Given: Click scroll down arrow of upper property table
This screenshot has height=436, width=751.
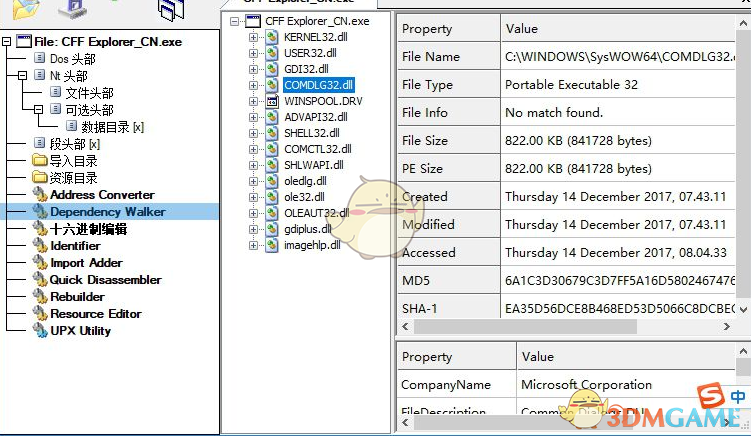Looking at the screenshot, I should tap(743, 310).
